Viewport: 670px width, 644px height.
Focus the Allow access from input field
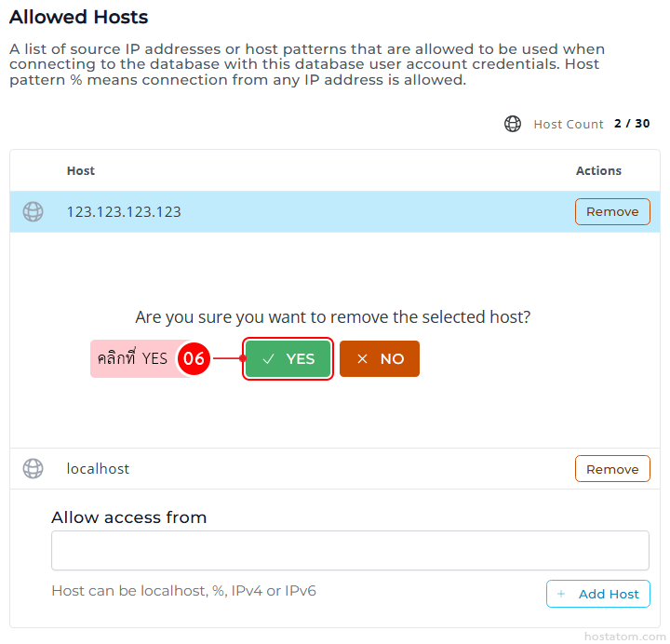350,551
